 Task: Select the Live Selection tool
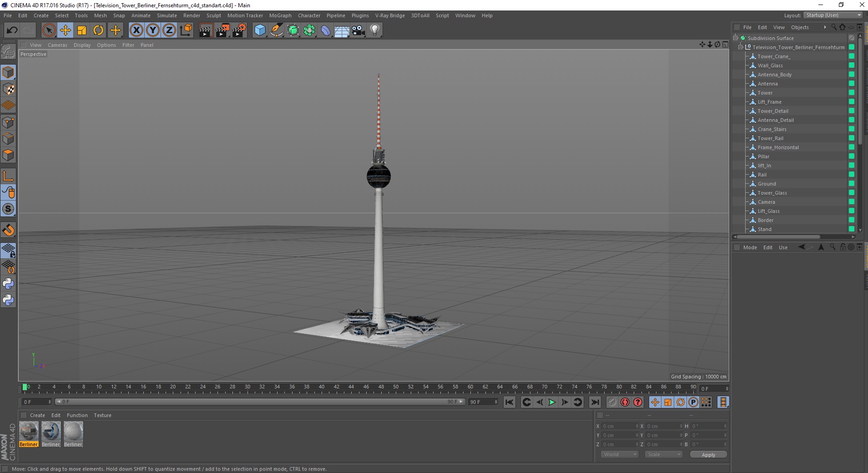tap(49, 30)
